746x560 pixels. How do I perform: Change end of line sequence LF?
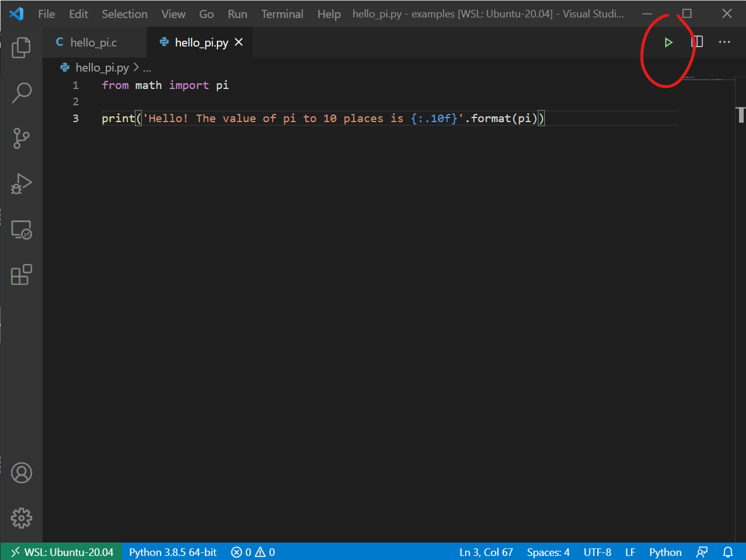(630, 552)
